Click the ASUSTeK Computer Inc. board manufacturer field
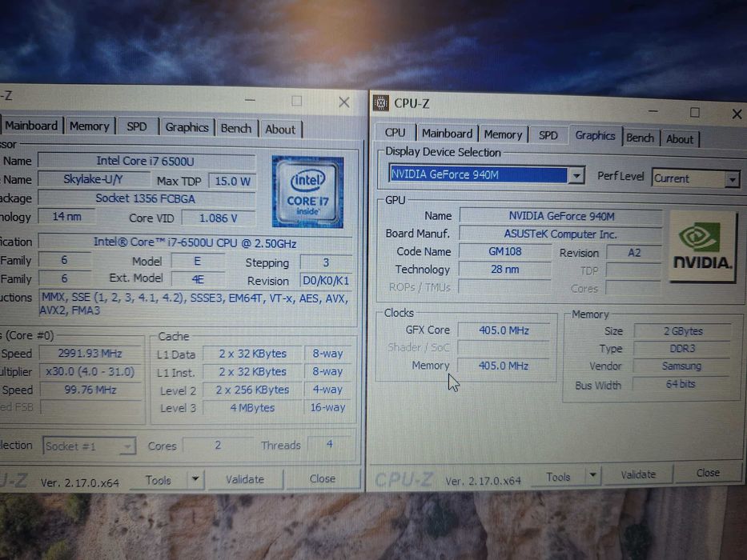This screenshot has height=560, width=747. pyautogui.click(x=560, y=234)
